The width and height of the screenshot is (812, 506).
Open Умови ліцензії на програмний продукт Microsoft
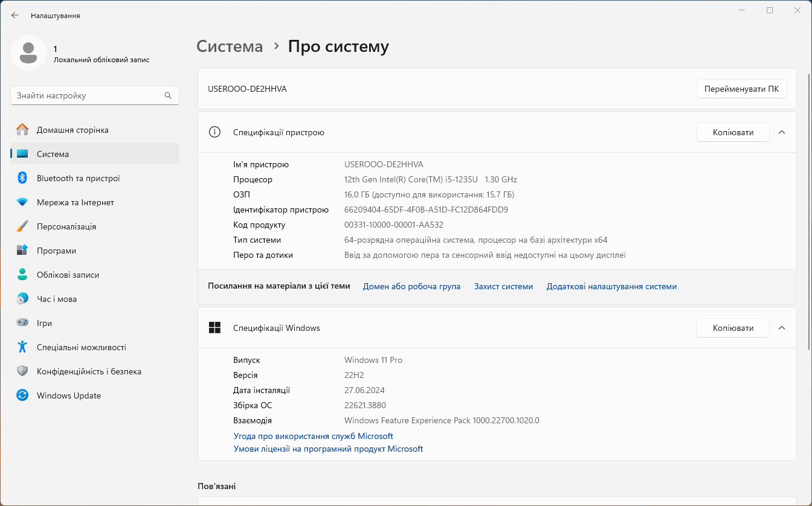328,449
